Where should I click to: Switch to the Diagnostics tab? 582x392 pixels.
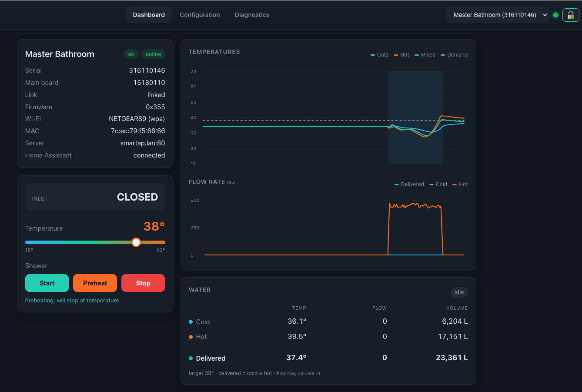point(252,15)
